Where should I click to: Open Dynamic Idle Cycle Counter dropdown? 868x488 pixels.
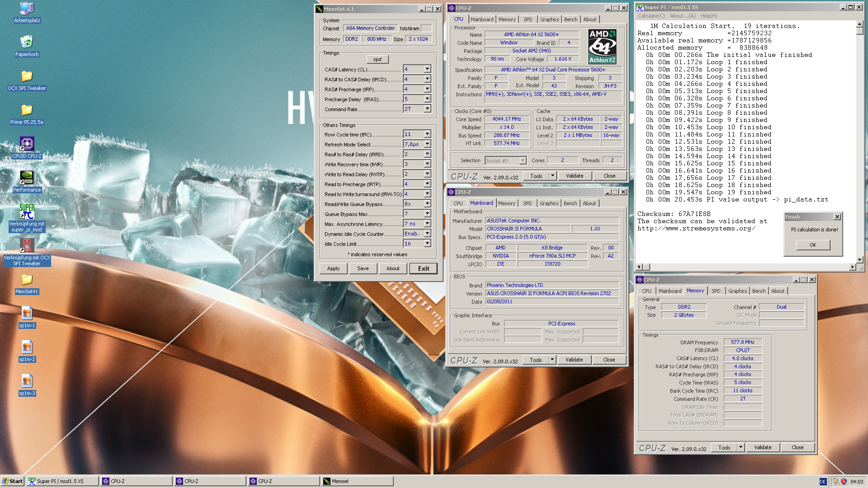tap(427, 234)
